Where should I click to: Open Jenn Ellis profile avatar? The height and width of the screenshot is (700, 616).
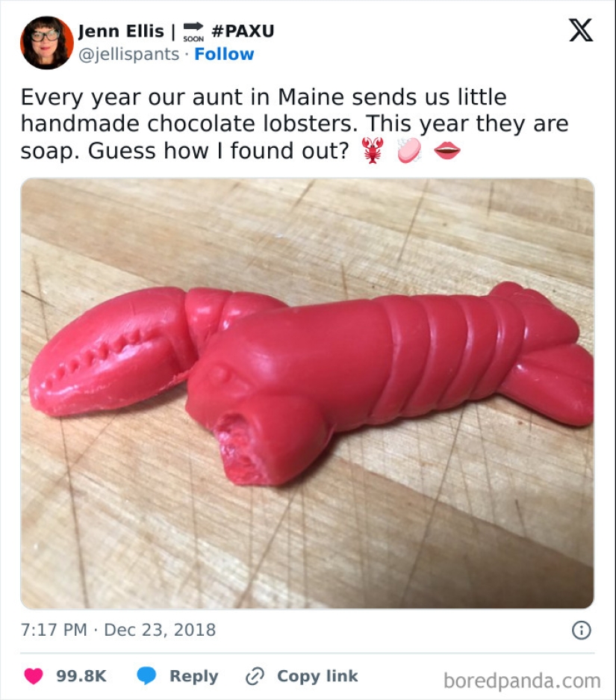point(46,43)
